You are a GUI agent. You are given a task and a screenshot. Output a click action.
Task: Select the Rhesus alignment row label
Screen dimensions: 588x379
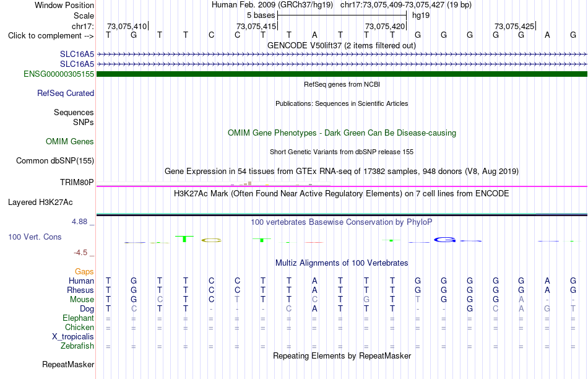(x=80, y=290)
